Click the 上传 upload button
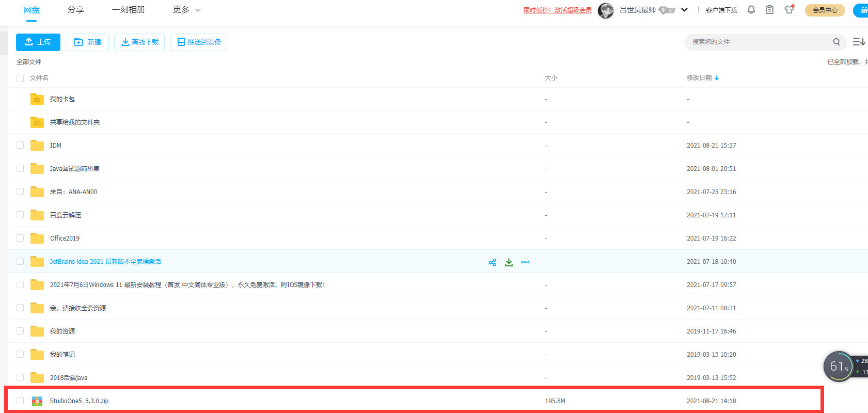The image size is (868, 413). (38, 42)
